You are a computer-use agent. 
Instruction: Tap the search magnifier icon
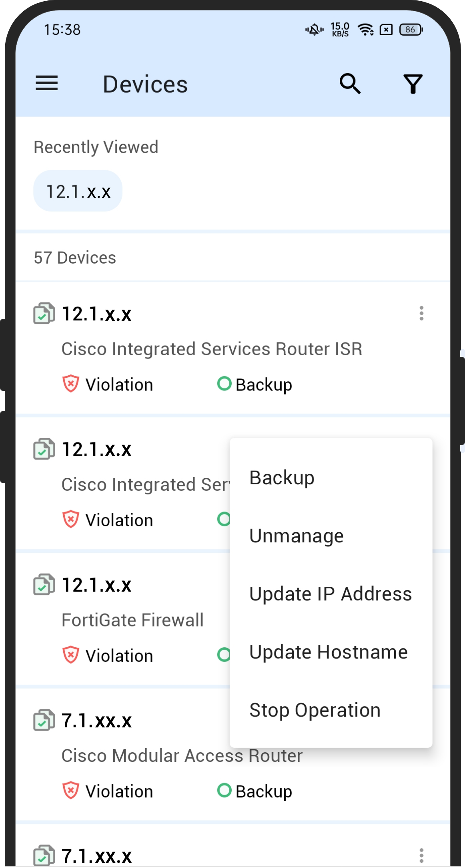[350, 84]
